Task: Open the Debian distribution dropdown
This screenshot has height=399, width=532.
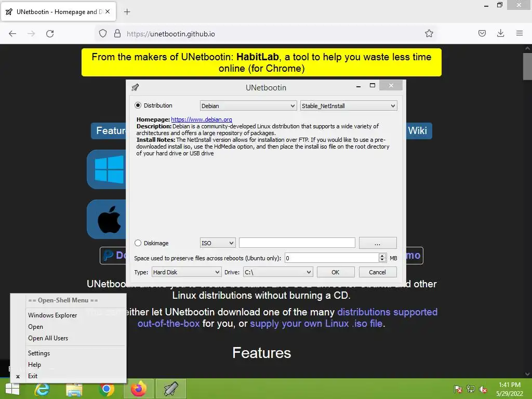Action: coord(248,106)
